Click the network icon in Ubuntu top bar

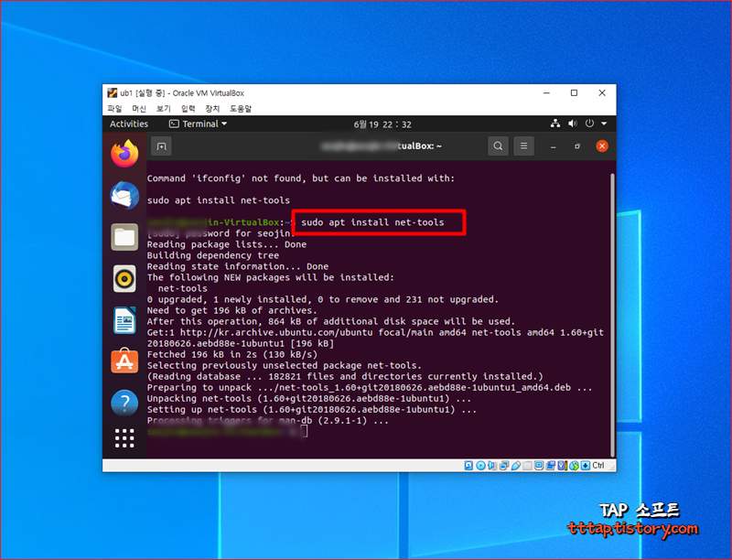point(555,124)
